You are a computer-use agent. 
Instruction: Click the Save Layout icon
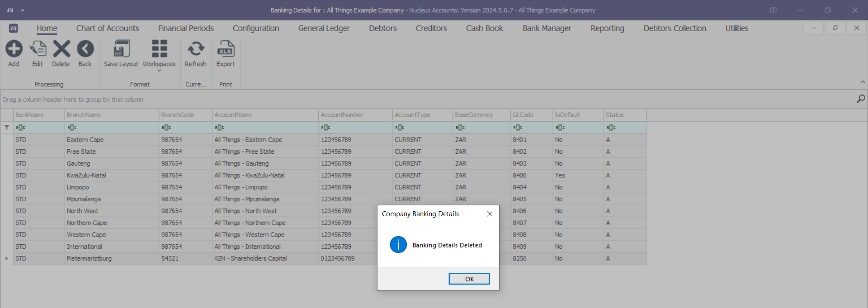point(121,49)
